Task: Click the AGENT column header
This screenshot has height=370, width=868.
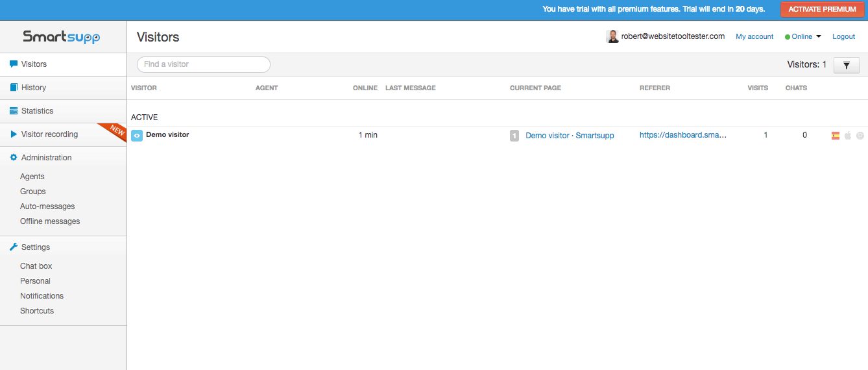Action: (x=267, y=88)
